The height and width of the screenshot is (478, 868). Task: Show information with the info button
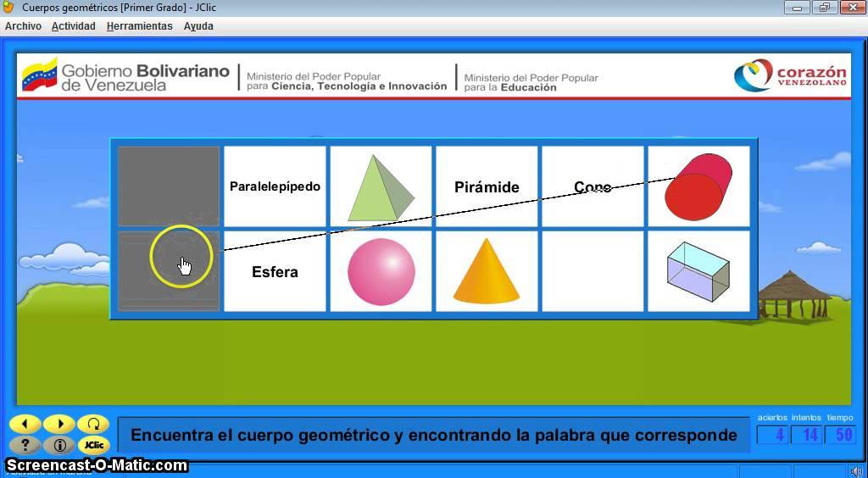[59, 445]
